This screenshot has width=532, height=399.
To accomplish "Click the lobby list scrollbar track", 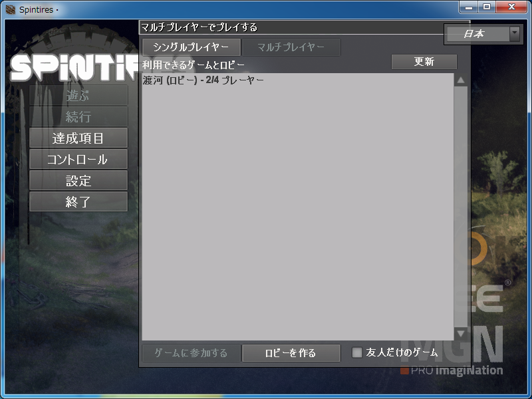I will pyautogui.click(x=461, y=207).
